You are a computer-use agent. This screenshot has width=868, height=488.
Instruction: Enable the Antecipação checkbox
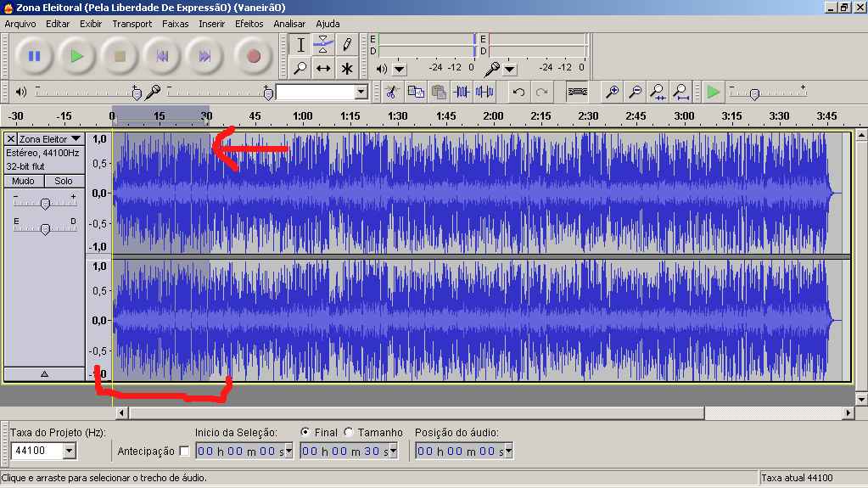pos(184,452)
